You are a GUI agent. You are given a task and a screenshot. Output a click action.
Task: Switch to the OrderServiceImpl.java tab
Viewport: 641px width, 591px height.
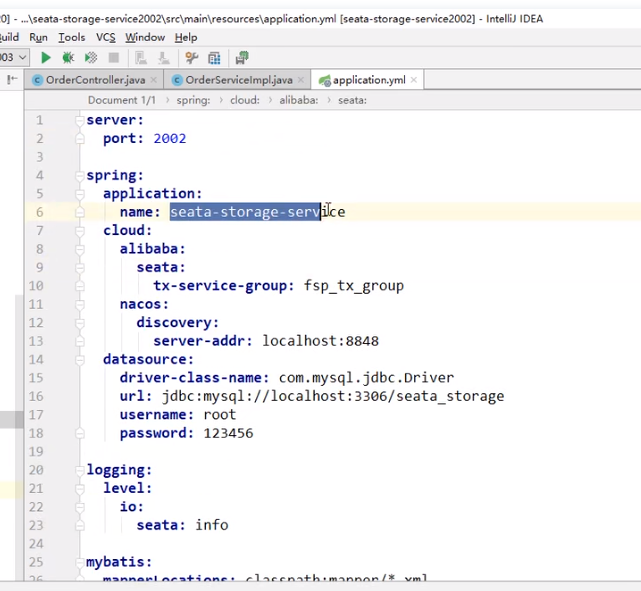pos(238,80)
